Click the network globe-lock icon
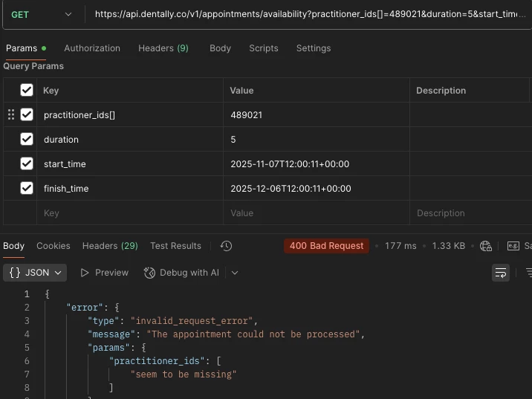 [486, 246]
